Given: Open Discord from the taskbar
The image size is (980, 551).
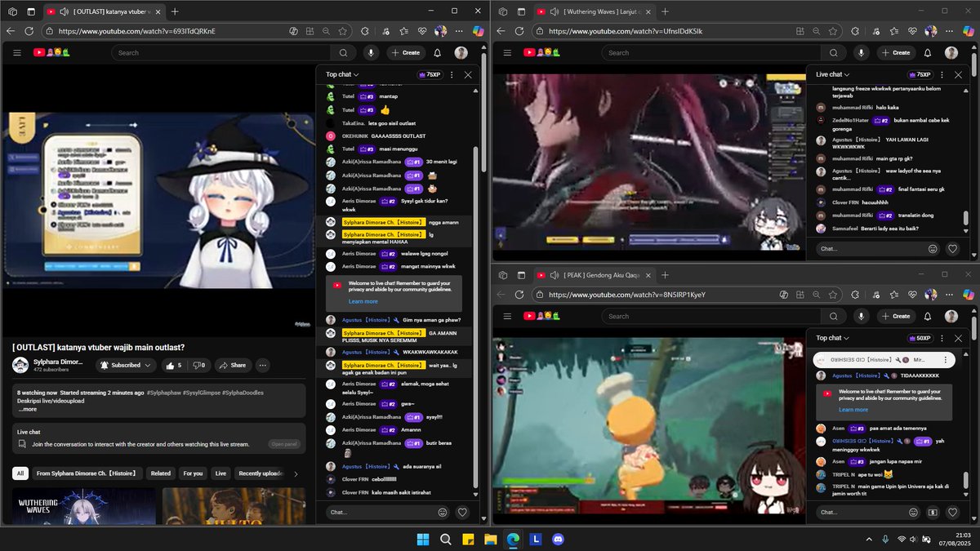Looking at the screenshot, I should [559, 539].
